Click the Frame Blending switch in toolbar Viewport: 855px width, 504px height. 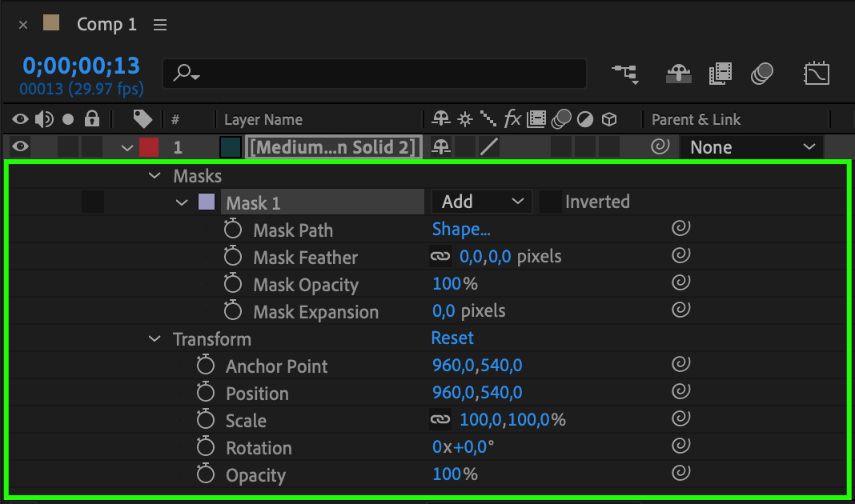[721, 74]
